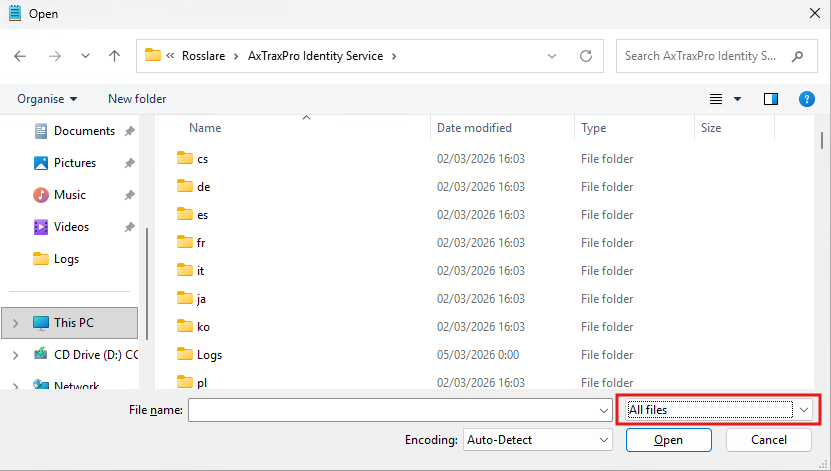
Task: Open the view layout options icon
Action: 716,99
